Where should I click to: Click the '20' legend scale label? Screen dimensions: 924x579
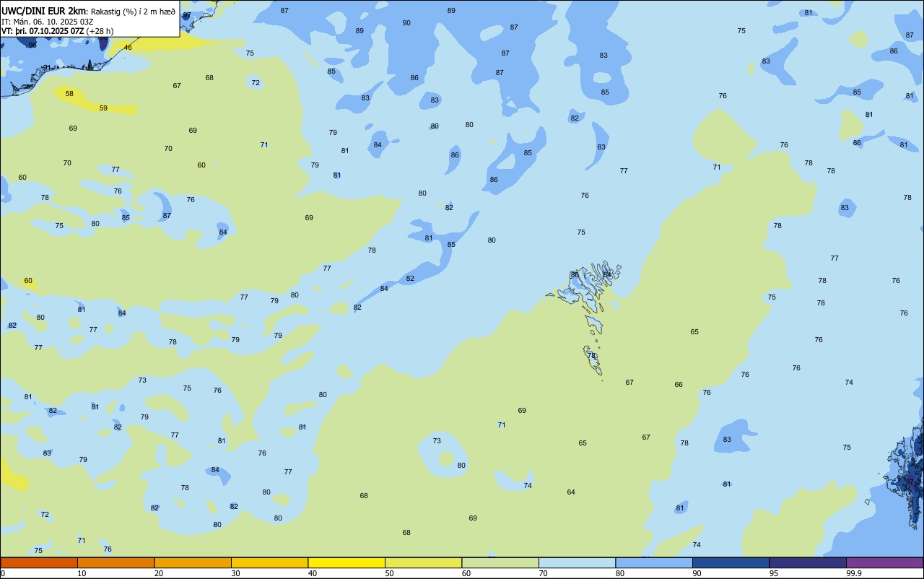click(159, 573)
